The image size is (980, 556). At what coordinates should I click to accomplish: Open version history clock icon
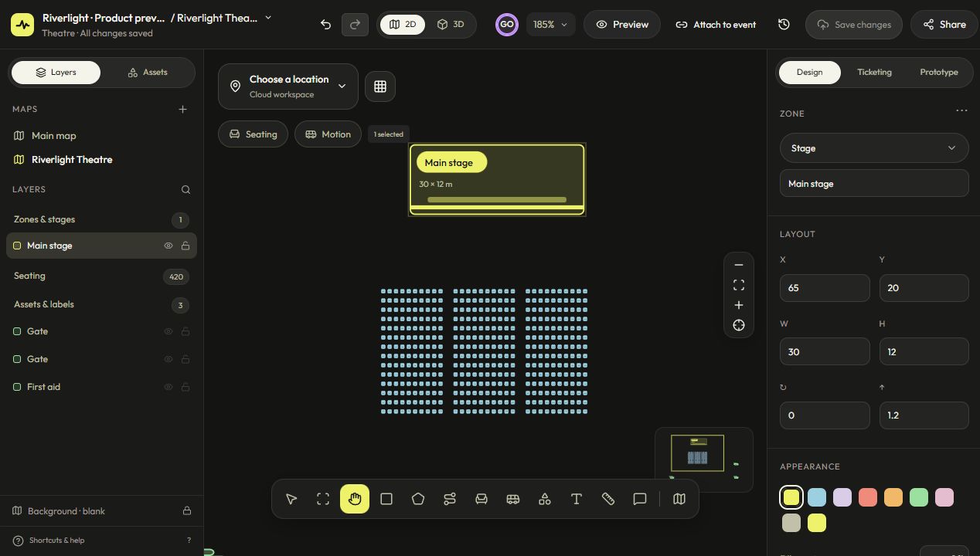784,25
